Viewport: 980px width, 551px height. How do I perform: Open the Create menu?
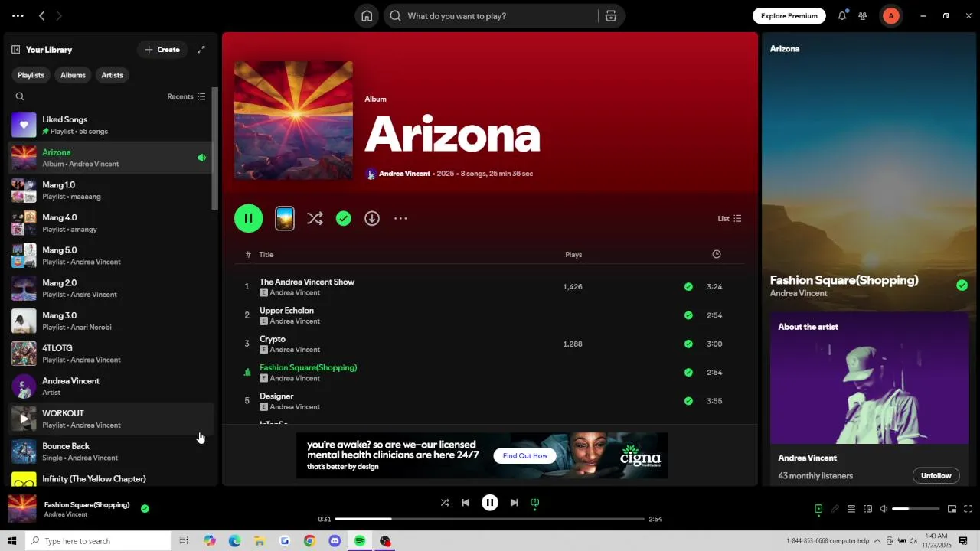point(162,50)
